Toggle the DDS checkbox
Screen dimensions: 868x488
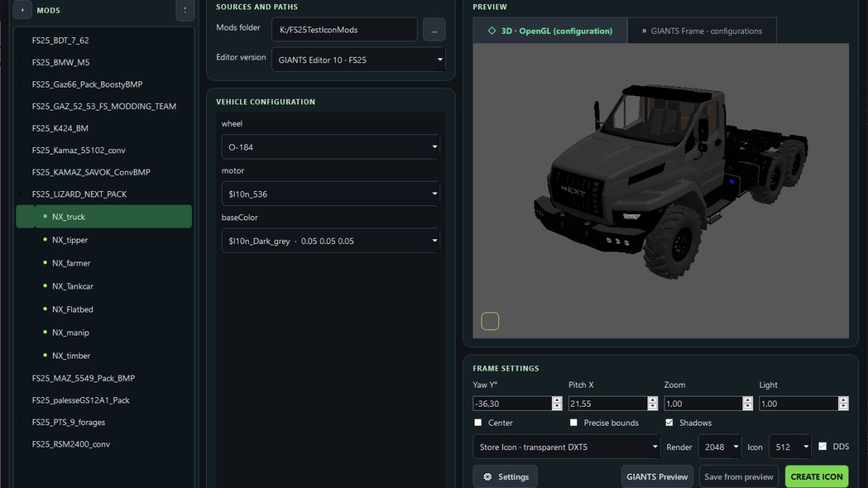tap(823, 446)
